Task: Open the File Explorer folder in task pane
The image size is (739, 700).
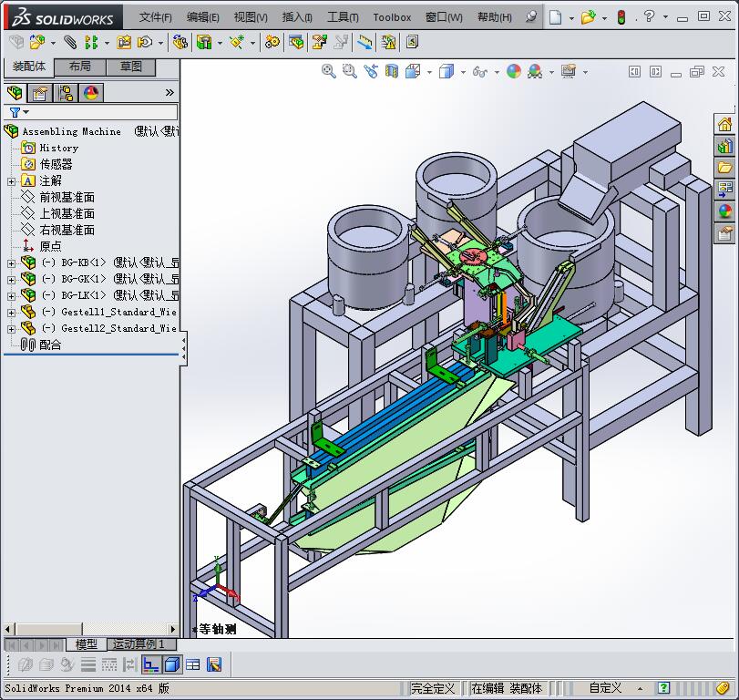Action: [x=724, y=168]
